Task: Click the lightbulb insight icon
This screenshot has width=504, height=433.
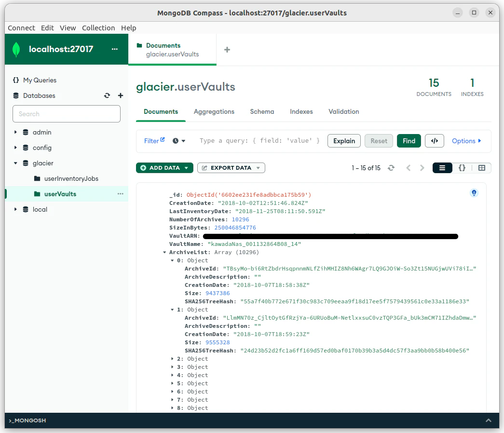Action: point(474,193)
